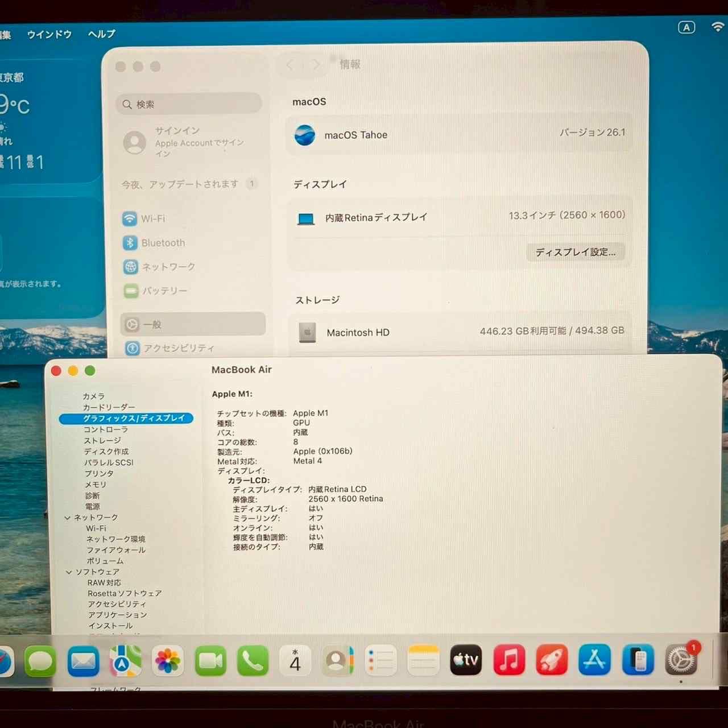This screenshot has width=728, height=728.
Task: Launch Maps from the Dock
Action: [x=125, y=661]
